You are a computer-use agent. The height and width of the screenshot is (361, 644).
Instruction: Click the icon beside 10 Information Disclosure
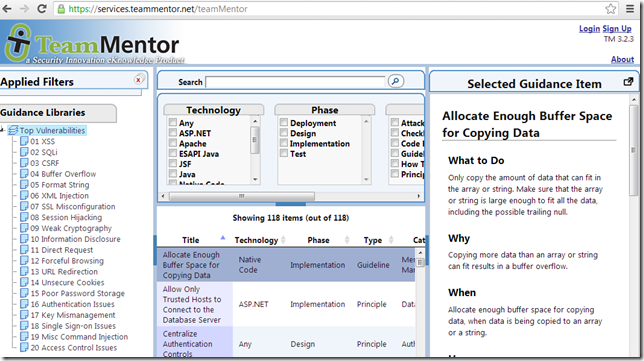click(24, 239)
